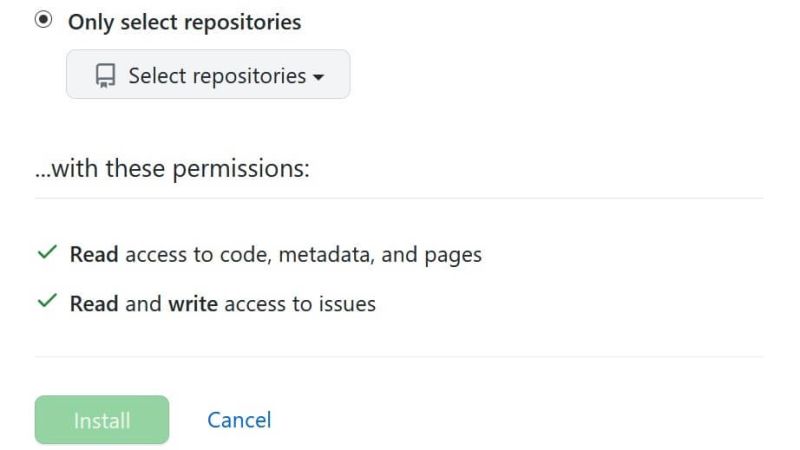Click the '...with these permissions:' heading
The image size is (800, 450).
click(172, 170)
